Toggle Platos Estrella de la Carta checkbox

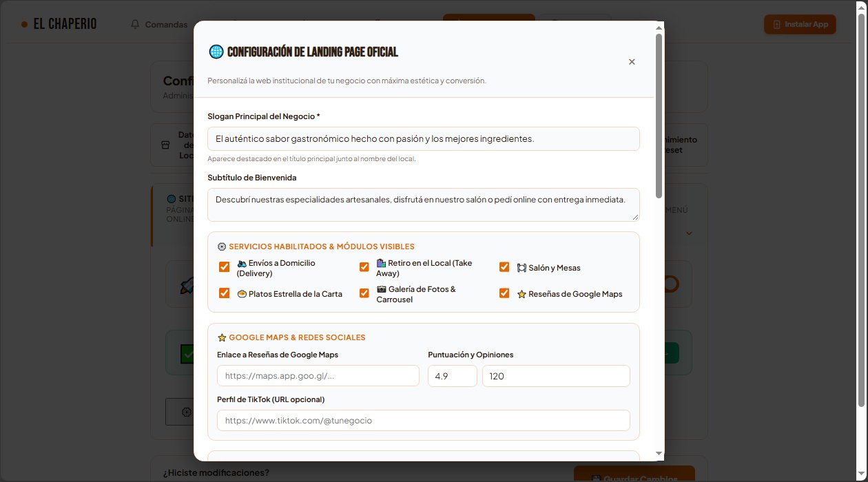point(224,293)
